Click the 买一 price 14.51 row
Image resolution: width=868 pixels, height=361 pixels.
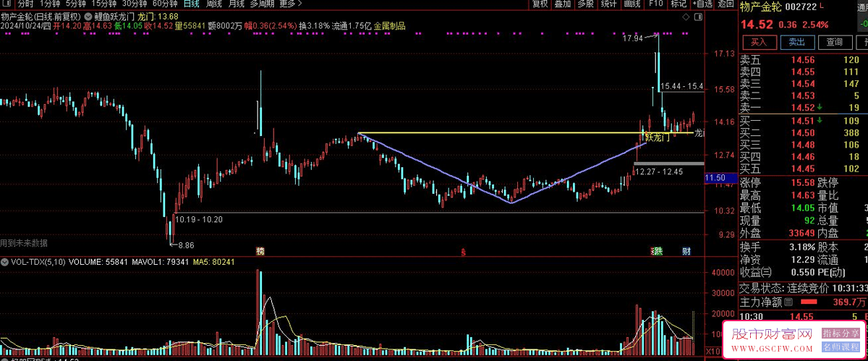point(803,121)
